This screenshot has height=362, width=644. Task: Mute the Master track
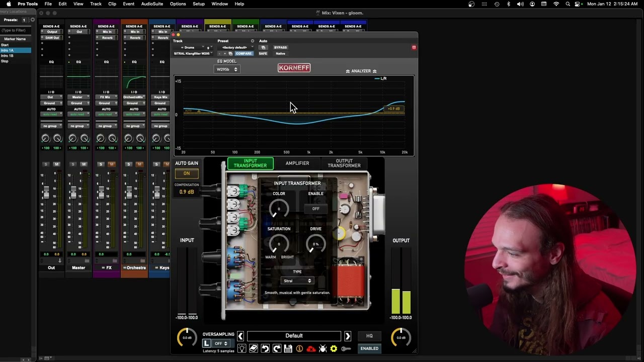coord(84,164)
